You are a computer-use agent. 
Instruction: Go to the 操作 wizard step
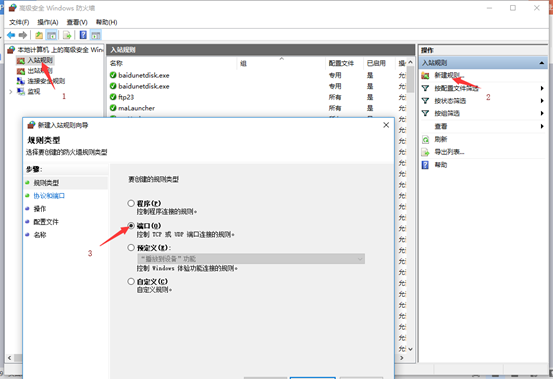pos(40,209)
